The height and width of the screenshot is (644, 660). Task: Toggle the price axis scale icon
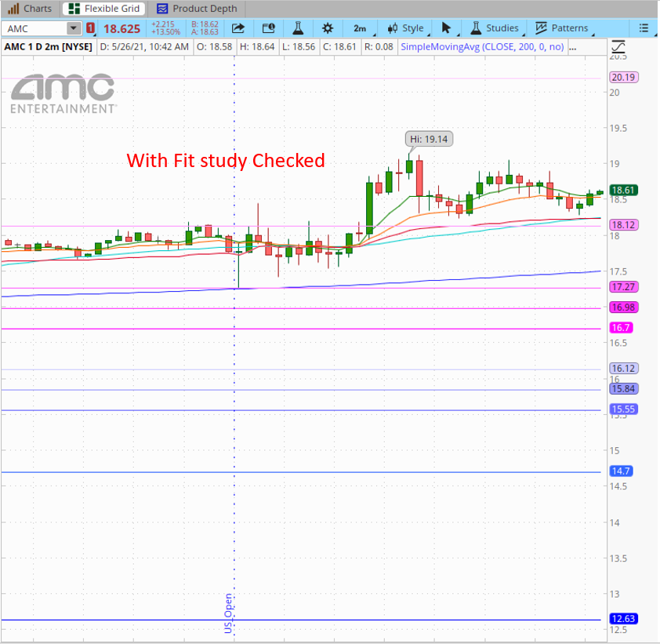click(618, 46)
